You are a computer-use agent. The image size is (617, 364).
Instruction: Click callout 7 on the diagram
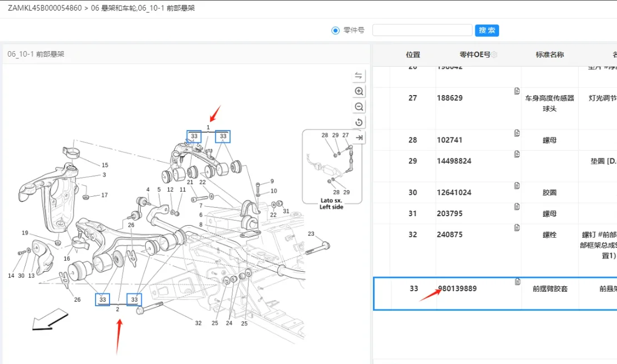tap(201, 206)
